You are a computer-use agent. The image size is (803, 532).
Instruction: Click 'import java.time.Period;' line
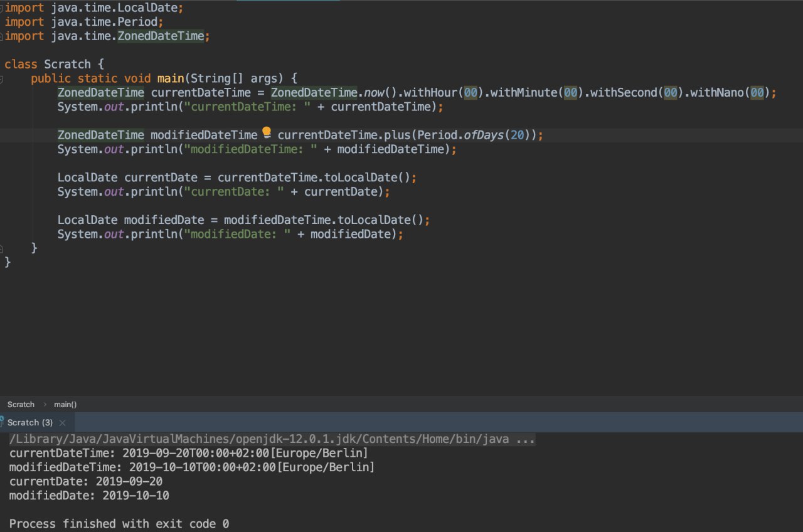(85, 22)
